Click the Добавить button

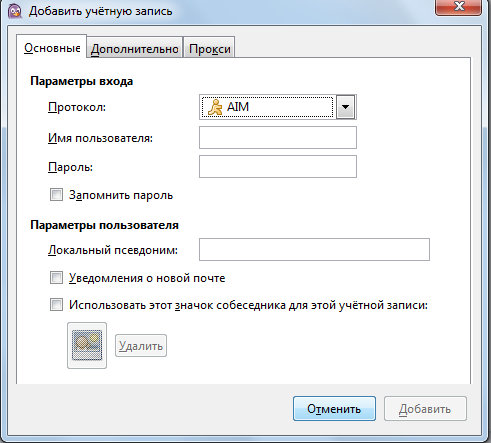[x=425, y=408]
